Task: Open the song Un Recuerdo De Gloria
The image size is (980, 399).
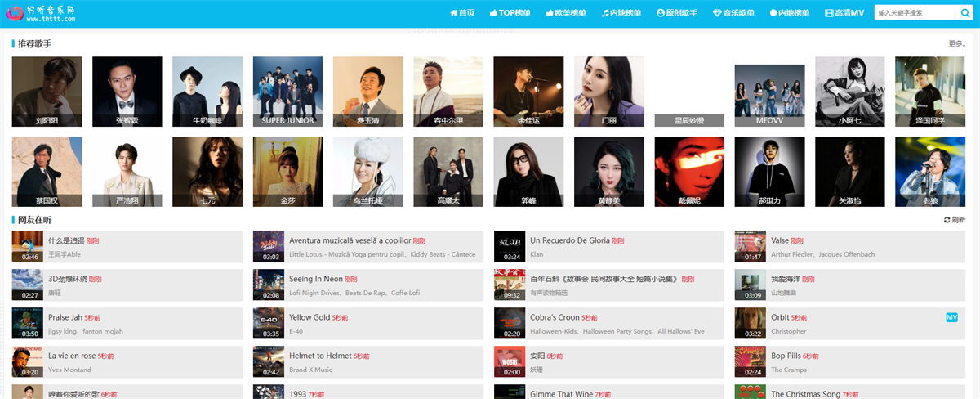Action: (x=570, y=240)
